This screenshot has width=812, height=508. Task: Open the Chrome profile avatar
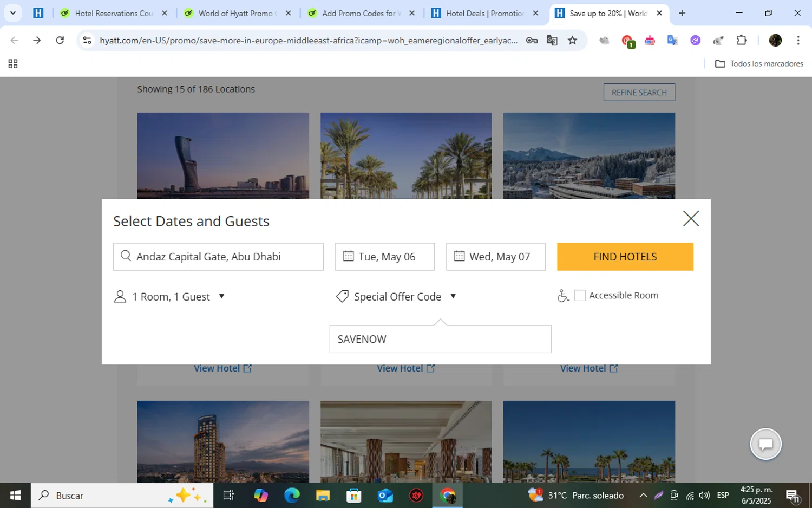click(775, 40)
